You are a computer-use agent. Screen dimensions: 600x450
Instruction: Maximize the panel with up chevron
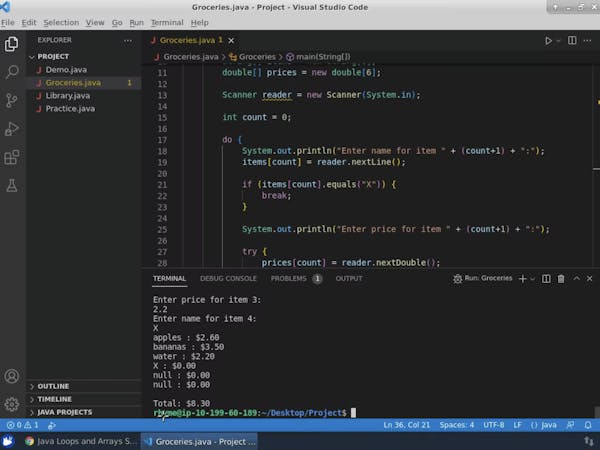pyautogui.click(x=576, y=279)
